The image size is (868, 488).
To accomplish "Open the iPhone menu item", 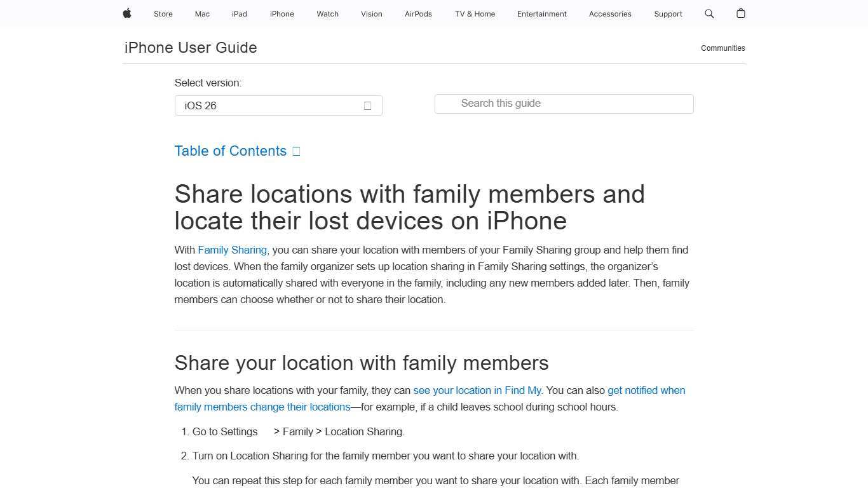I will [x=281, y=13].
